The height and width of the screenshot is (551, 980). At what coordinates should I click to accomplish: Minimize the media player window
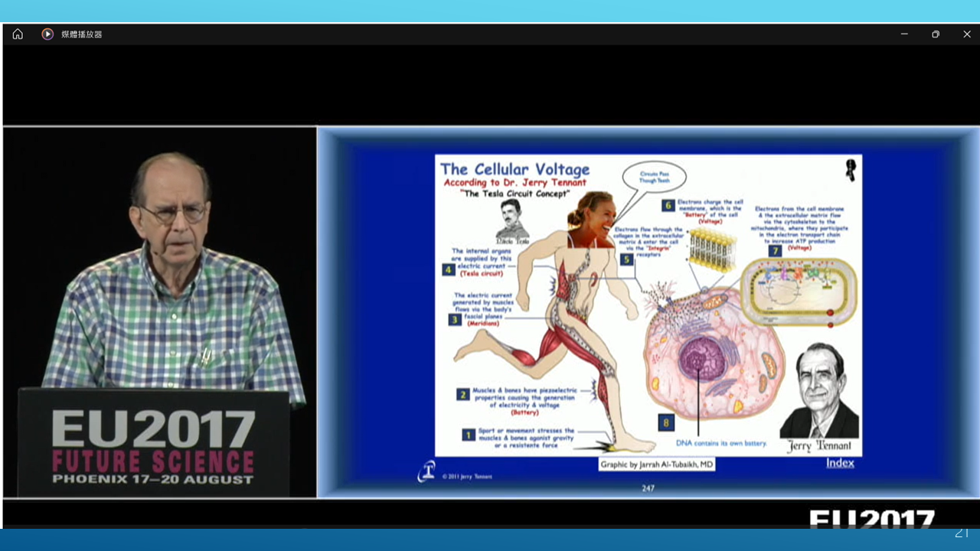coord(904,34)
